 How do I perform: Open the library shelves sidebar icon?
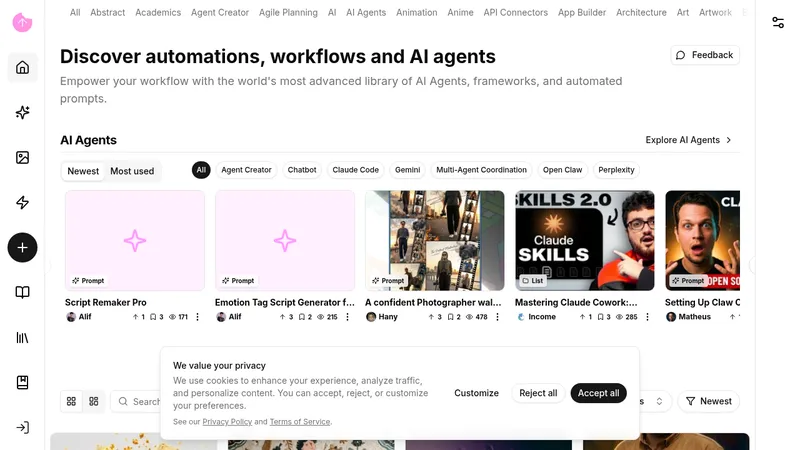pyautogui.click(x=22, y=337)
